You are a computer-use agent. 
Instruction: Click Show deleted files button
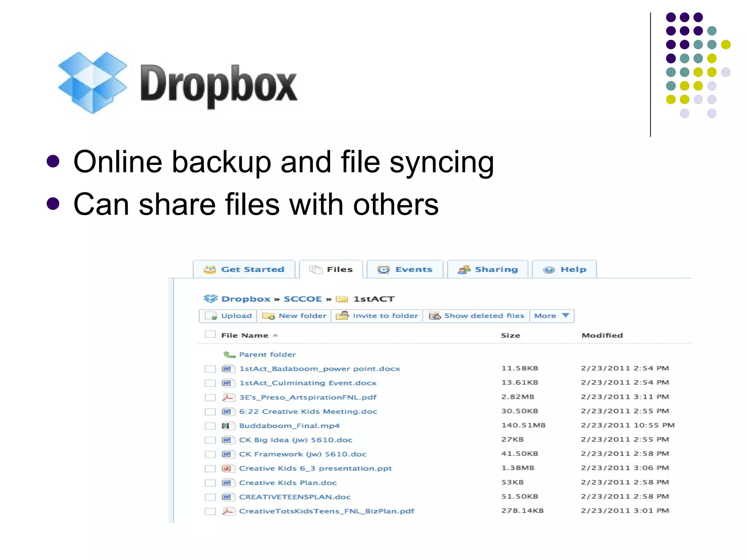[476, 316]
